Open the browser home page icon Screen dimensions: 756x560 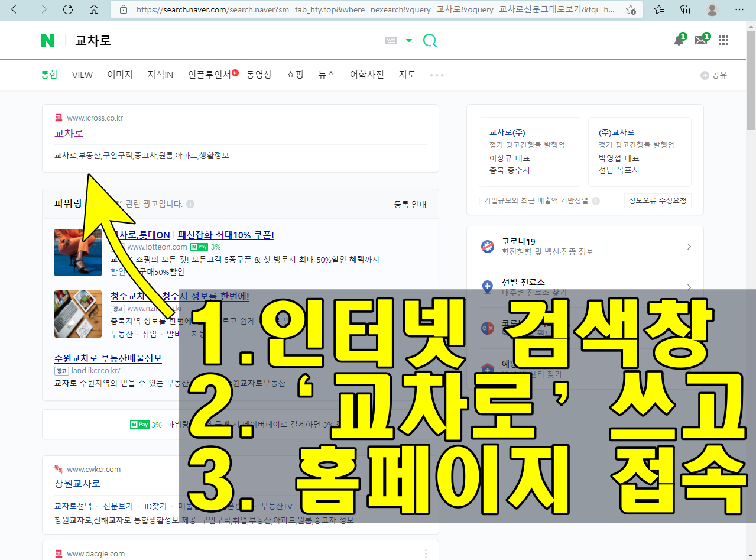point(94,9)
